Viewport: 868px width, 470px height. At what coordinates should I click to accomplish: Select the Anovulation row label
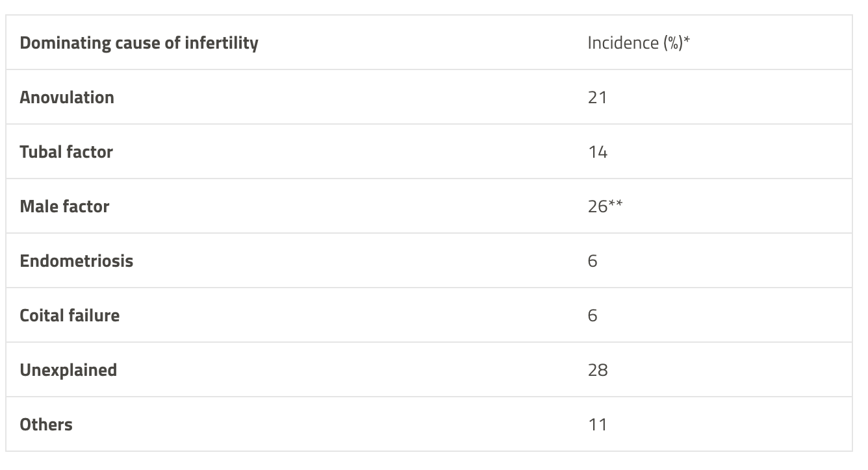(67, 97)
